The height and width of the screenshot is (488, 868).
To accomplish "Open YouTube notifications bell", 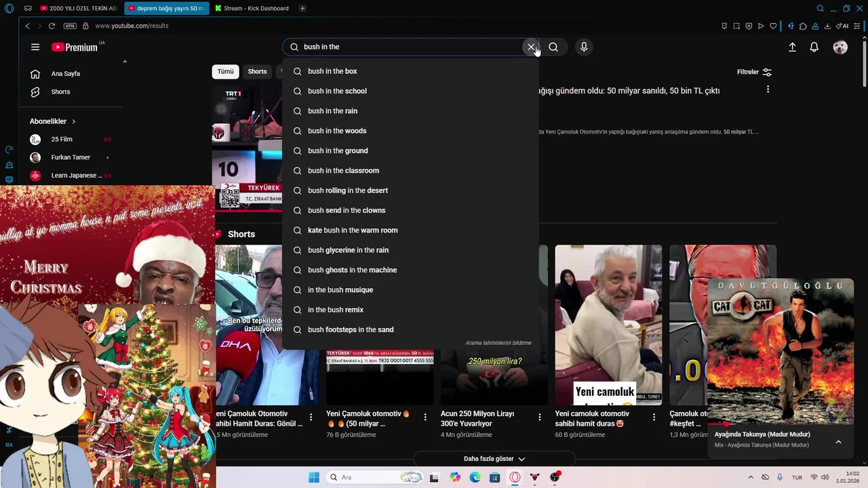I will (814, 47).
